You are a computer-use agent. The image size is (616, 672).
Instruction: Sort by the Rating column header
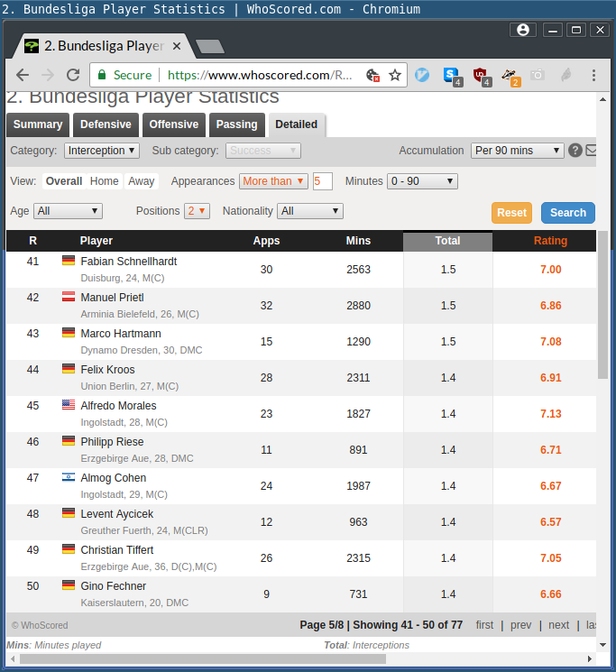click(550, 241)
